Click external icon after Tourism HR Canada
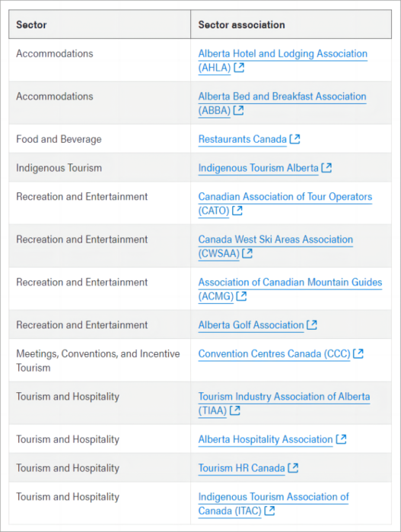 click(x=293, y=468)
